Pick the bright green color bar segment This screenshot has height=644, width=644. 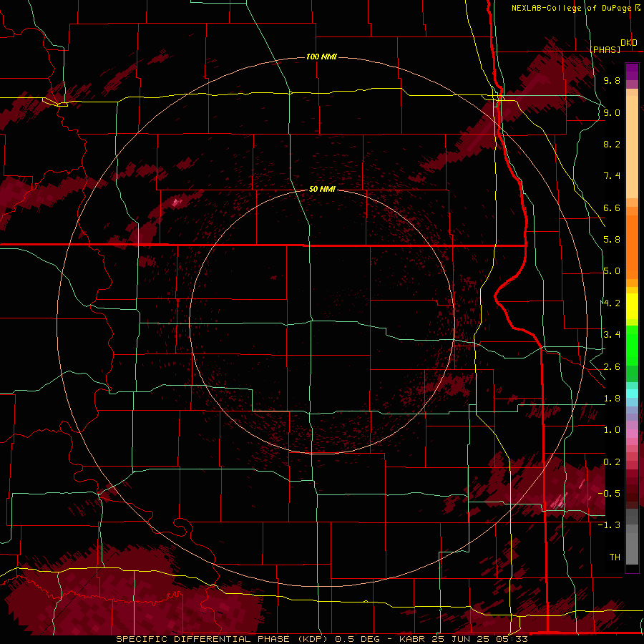click(632, 345)
